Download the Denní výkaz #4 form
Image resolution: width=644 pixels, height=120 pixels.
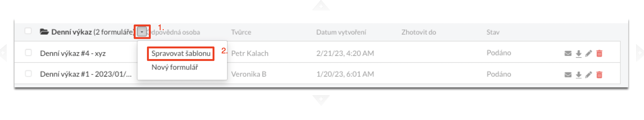[578, 54]
